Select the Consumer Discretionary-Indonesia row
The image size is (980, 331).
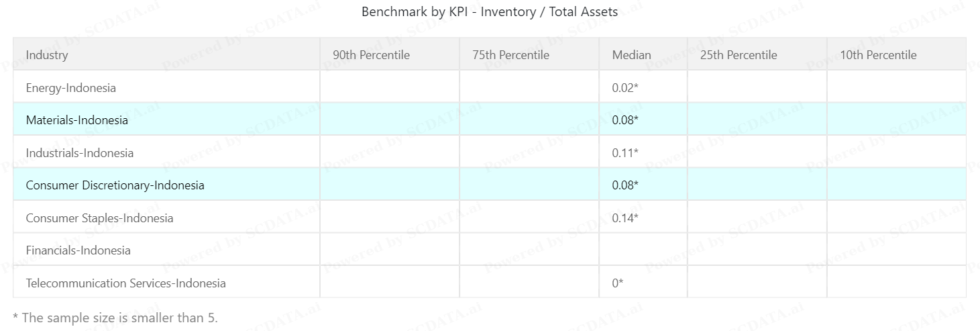pyautogui.click(x=115, y=185)
